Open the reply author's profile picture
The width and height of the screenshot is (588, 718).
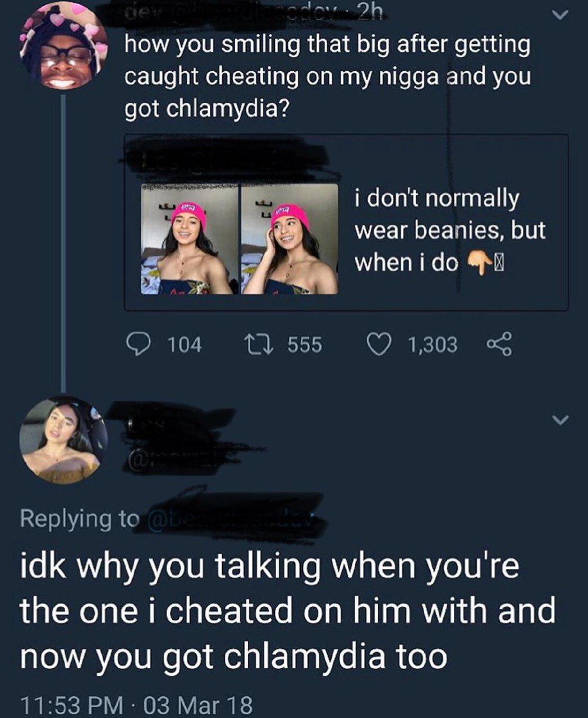point(63,440)
